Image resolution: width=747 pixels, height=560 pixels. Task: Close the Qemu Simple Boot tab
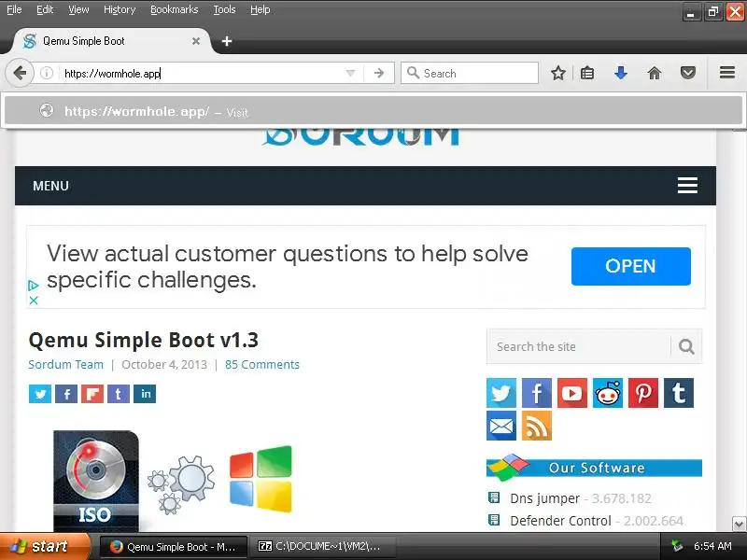tap(196, 41)
